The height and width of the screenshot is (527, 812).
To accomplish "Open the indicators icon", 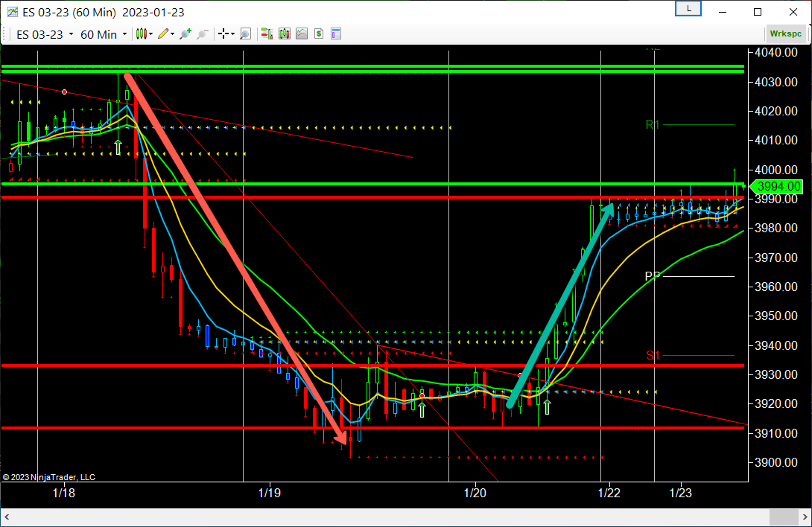I will 302,34.
